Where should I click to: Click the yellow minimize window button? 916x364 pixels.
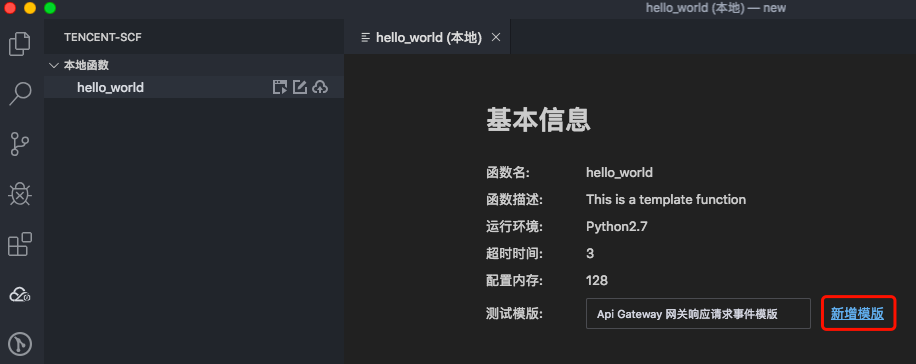[x=30, y=8]
